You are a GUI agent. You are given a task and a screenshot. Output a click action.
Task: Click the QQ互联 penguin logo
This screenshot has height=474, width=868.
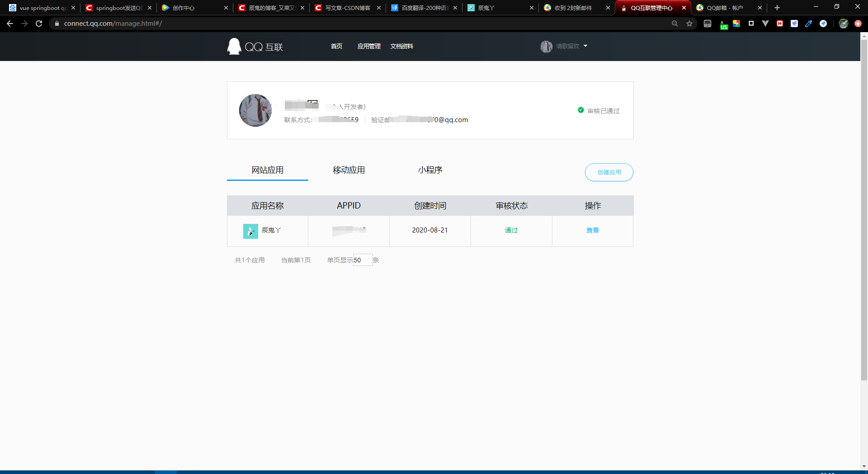click(234, 46)
